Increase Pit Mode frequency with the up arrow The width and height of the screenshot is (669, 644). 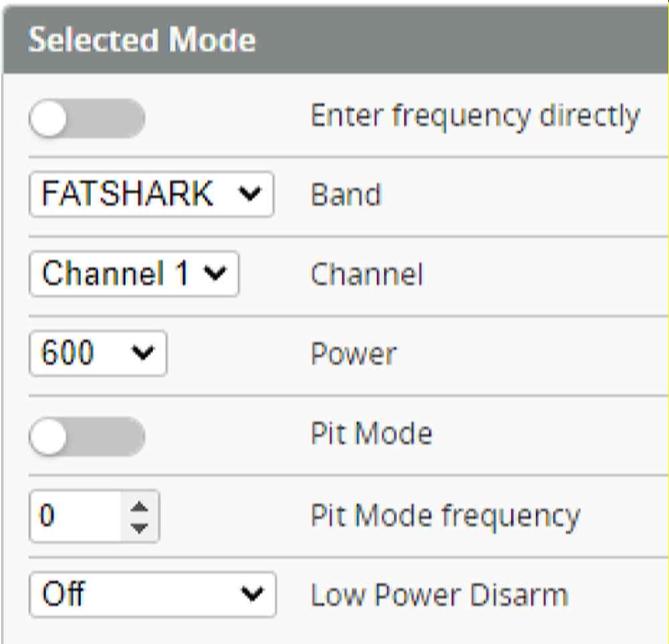click(140, 507)
